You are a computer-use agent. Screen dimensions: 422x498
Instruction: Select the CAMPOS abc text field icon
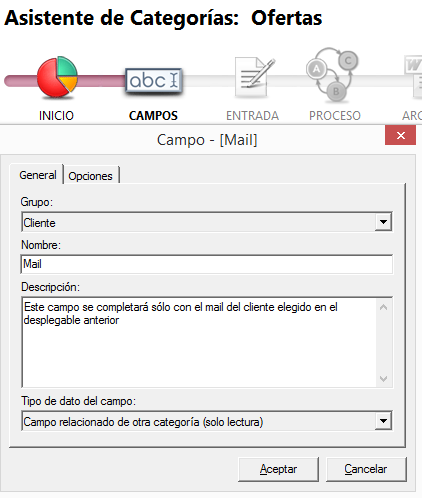[x=154, y=80]
